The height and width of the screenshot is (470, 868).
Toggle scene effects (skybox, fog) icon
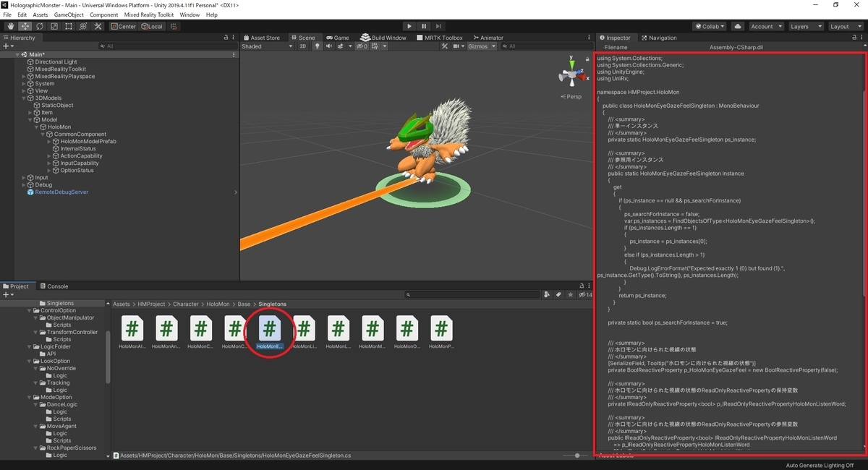point(342,46)
